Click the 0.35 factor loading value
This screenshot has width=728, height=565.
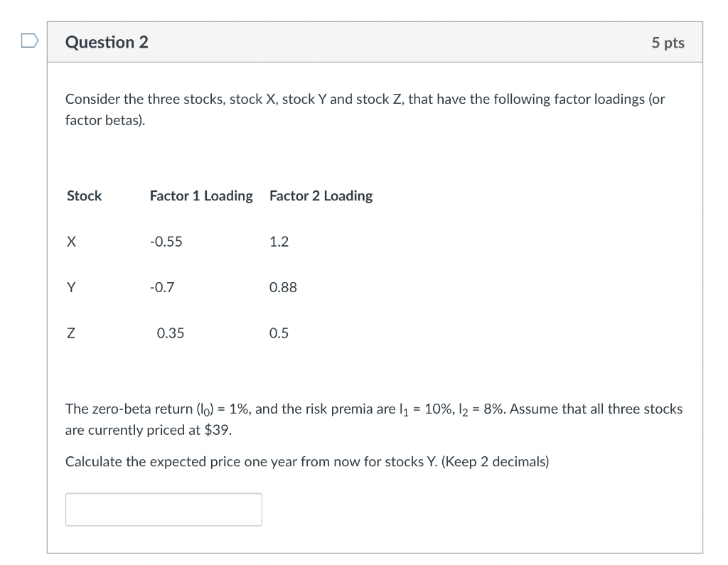pos(171,333)
